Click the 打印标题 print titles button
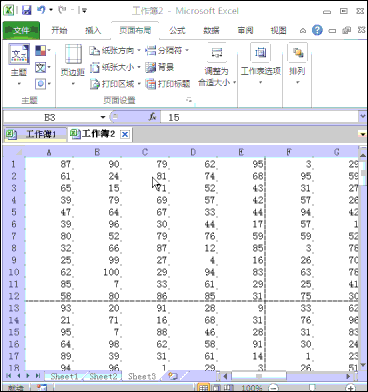Screen dimensions: 368x392 coord(168,84)
